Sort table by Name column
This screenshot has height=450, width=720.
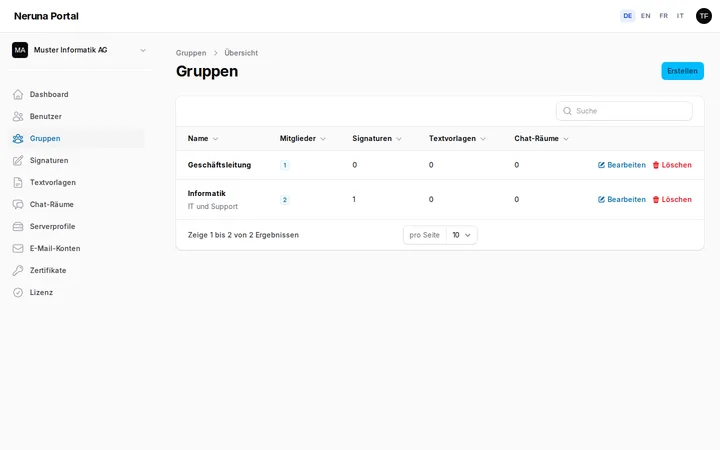coord(202,139)
